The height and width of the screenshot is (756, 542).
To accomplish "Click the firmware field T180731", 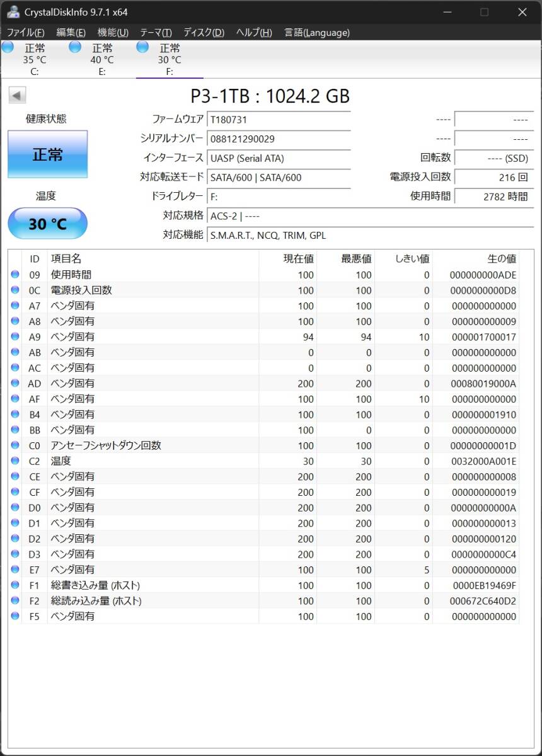I will click(x=279, y=120).
